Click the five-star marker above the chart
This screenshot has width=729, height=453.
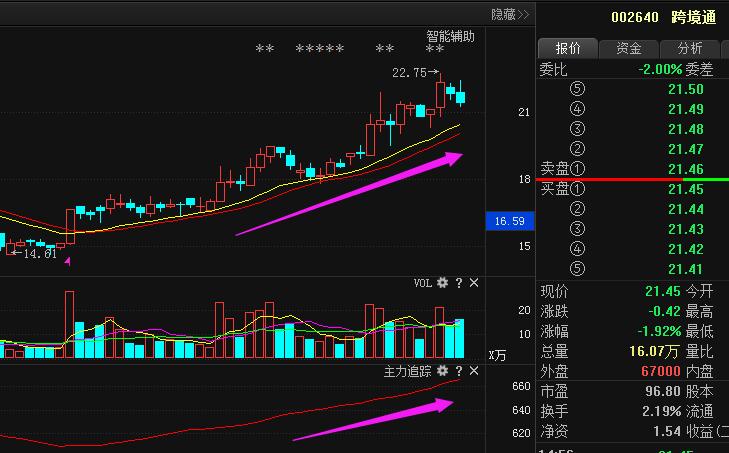[x=320, y=49]
